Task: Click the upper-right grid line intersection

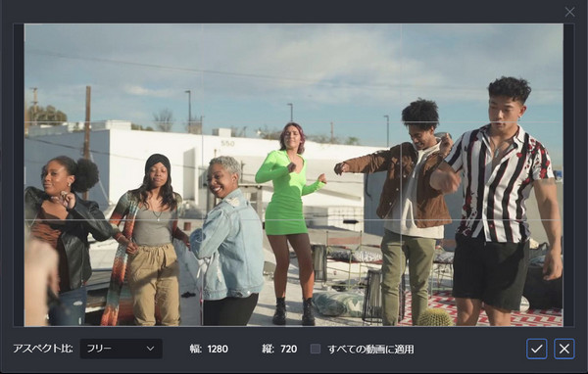Action: tap(401, 122)
